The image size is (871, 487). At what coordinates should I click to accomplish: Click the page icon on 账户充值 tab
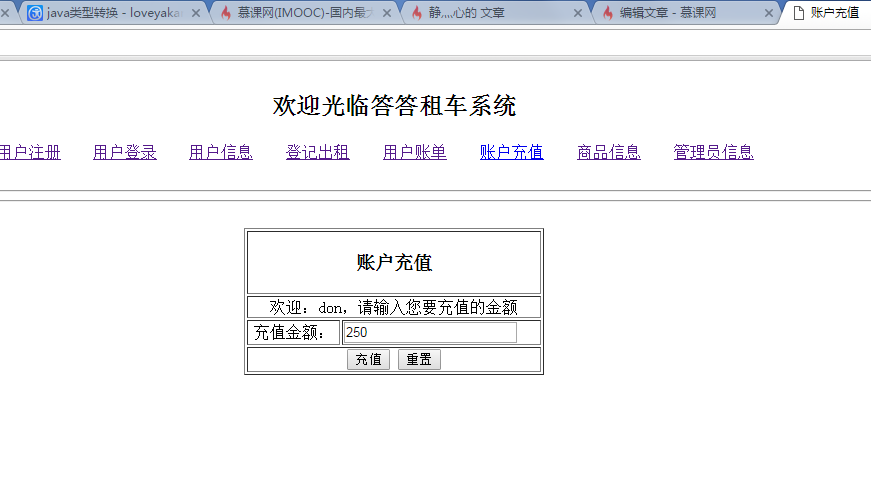coord(799,13)
